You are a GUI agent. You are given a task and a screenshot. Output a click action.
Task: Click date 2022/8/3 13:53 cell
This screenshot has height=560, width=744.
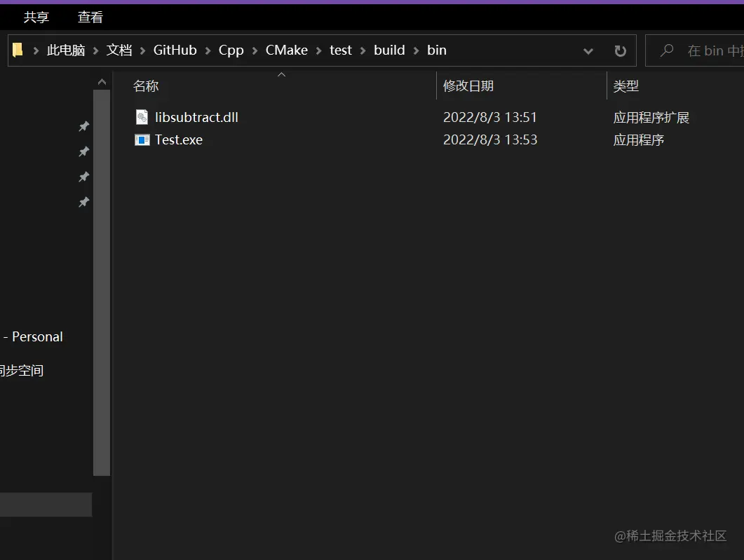[489, 140]
